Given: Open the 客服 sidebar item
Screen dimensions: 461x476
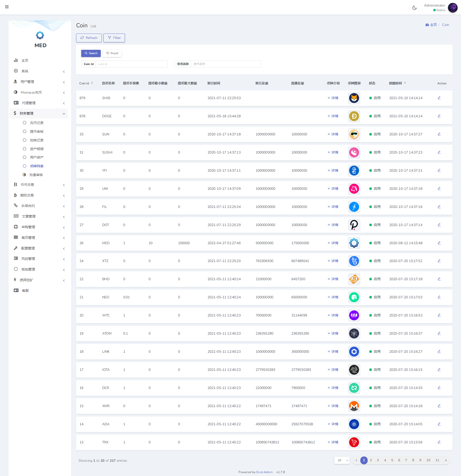Looking at the screenshot, I should click(x=25, y=290).
